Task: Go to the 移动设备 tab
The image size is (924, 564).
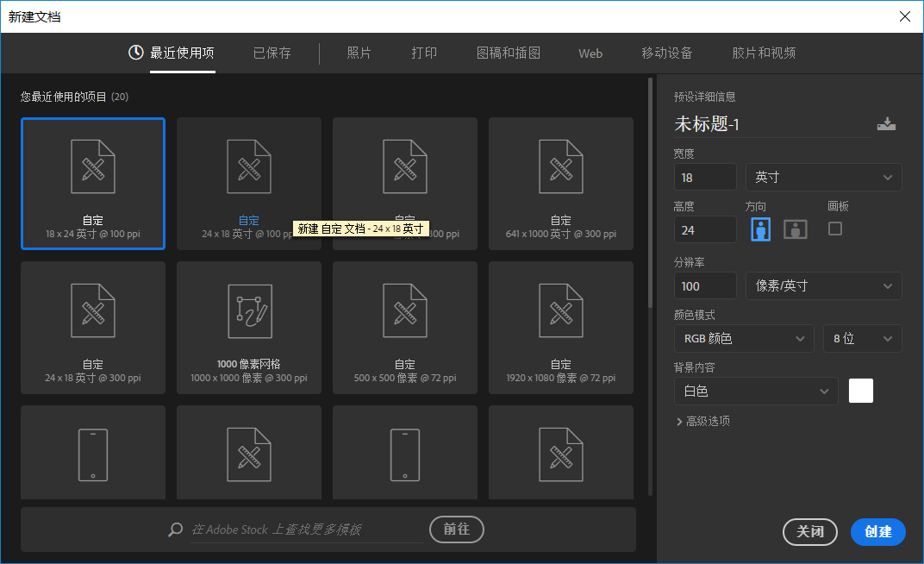Action: (x=667, y=53)
